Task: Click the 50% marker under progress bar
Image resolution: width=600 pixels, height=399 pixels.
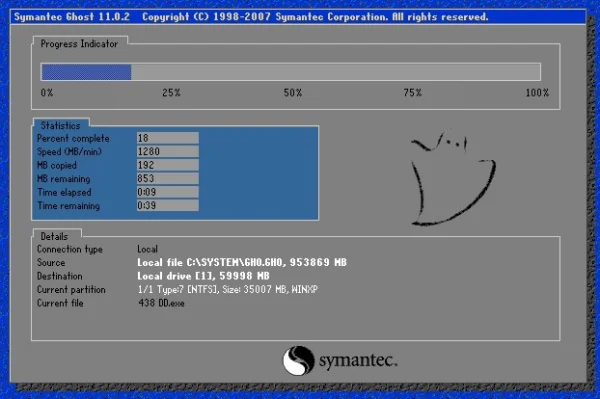Action: 293,93
